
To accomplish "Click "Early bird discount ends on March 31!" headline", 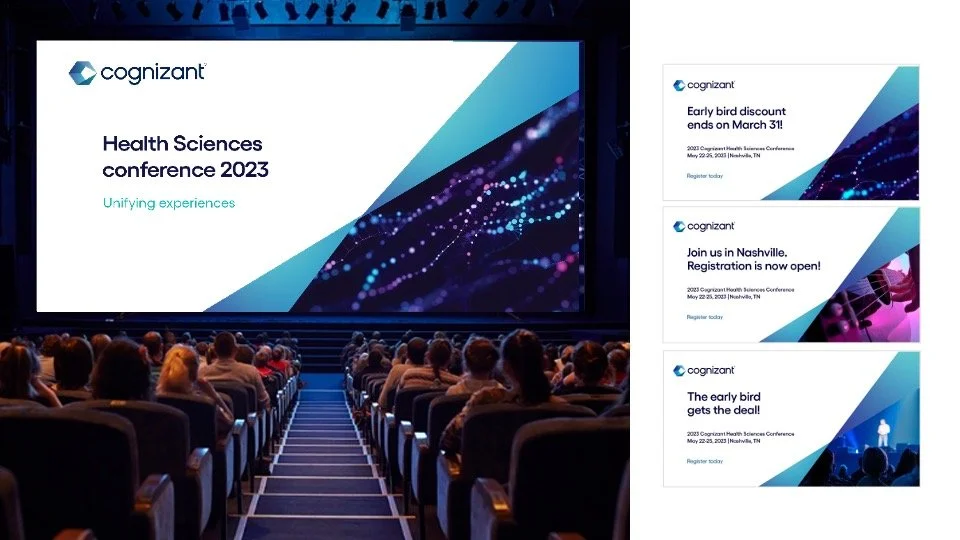I will [x=736, y=118].
